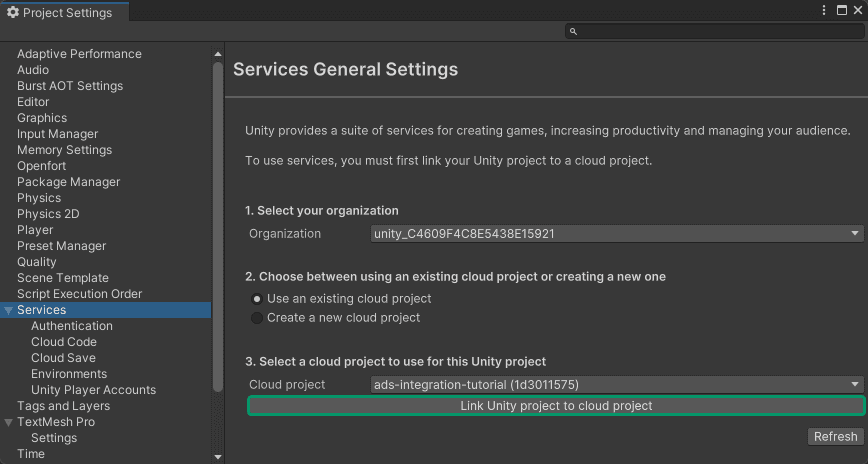Open Cloud Save under Services
The image size is (868, 464).
click(x=63, y=358)
